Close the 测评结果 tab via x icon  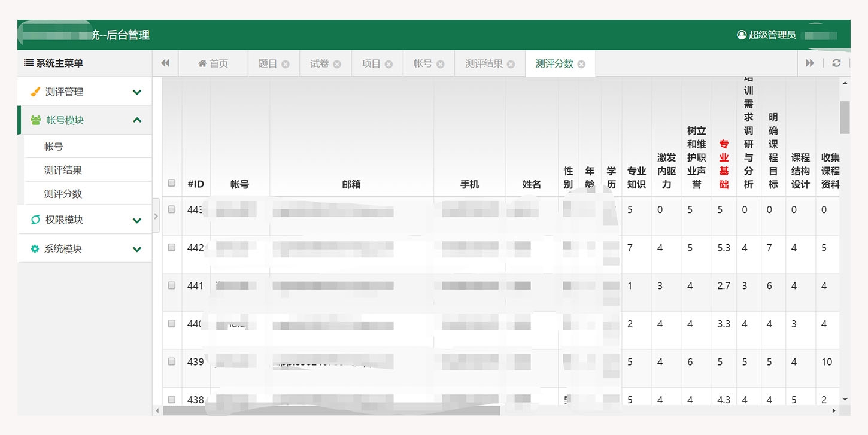(511, 64)
